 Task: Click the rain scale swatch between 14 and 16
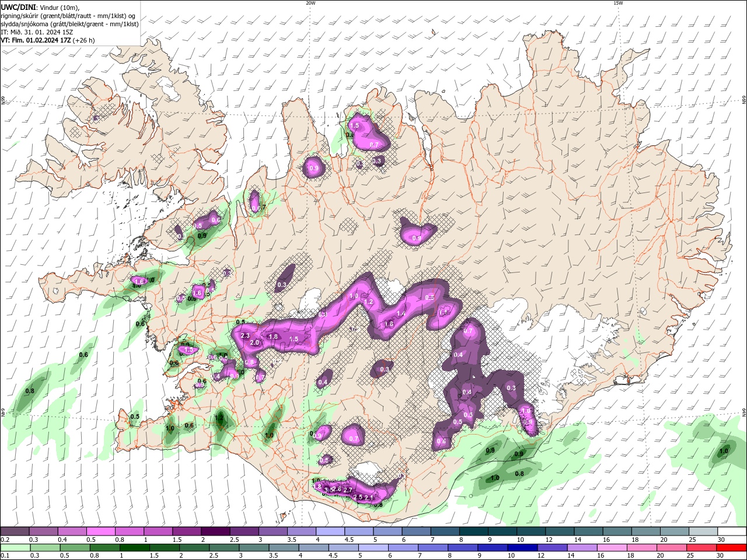pyautogui.click(x=582, y=548)
